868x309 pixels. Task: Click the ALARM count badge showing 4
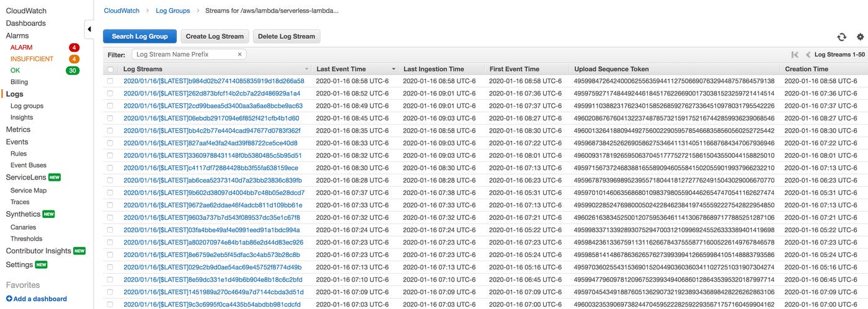pos(74,48)
